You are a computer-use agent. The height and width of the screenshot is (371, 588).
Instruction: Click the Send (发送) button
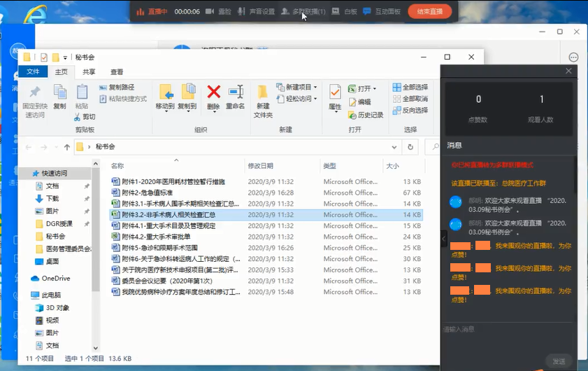559,361
